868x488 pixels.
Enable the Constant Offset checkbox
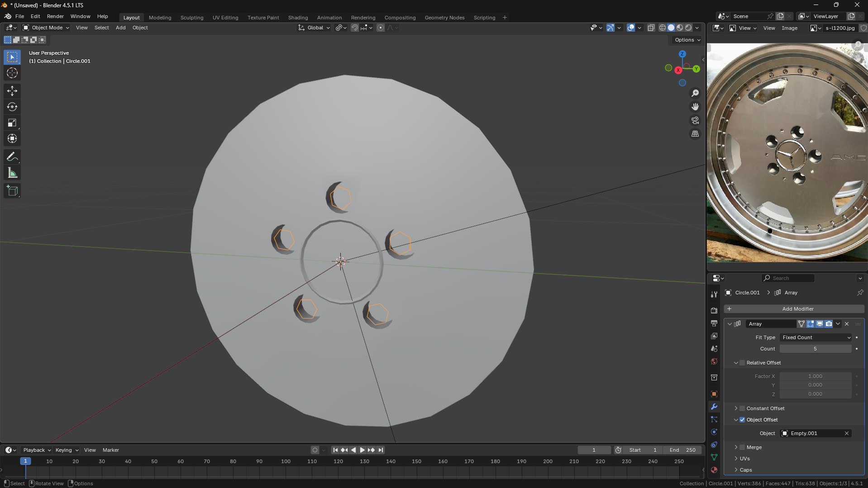(x=742, y=408)
